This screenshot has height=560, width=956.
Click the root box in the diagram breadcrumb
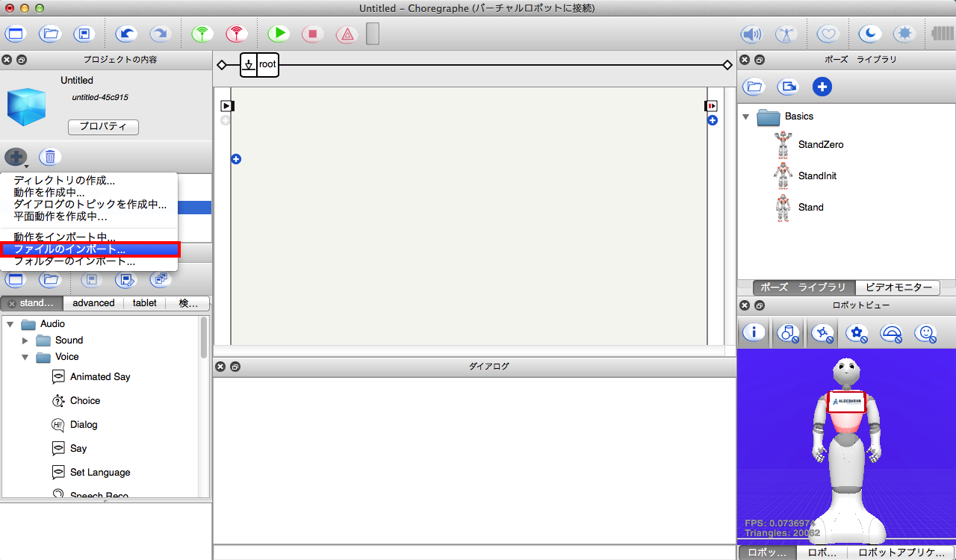pos(259,65)
